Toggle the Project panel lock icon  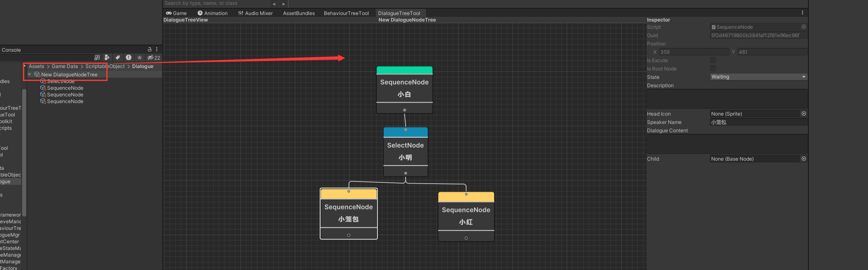click(150, 49)
